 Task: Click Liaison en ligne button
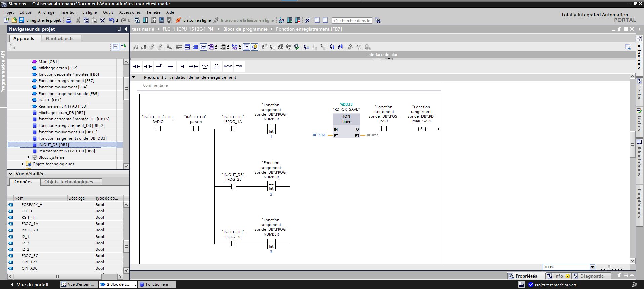194,20
